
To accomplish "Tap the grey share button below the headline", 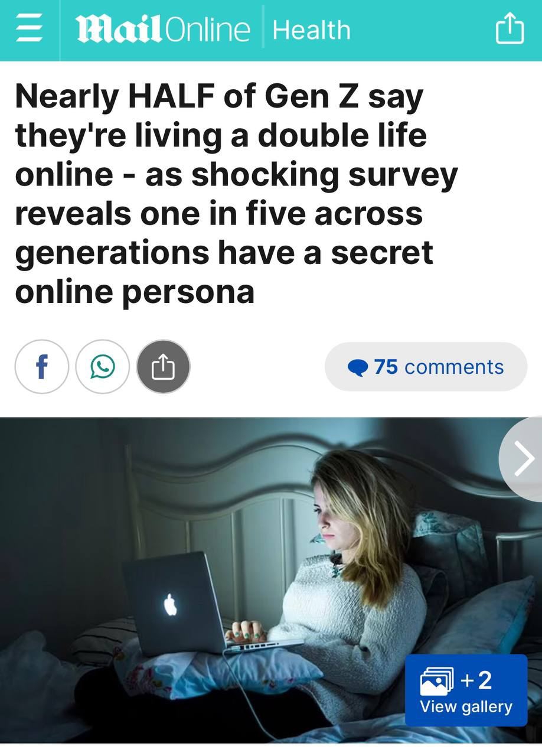I will 164,367.
